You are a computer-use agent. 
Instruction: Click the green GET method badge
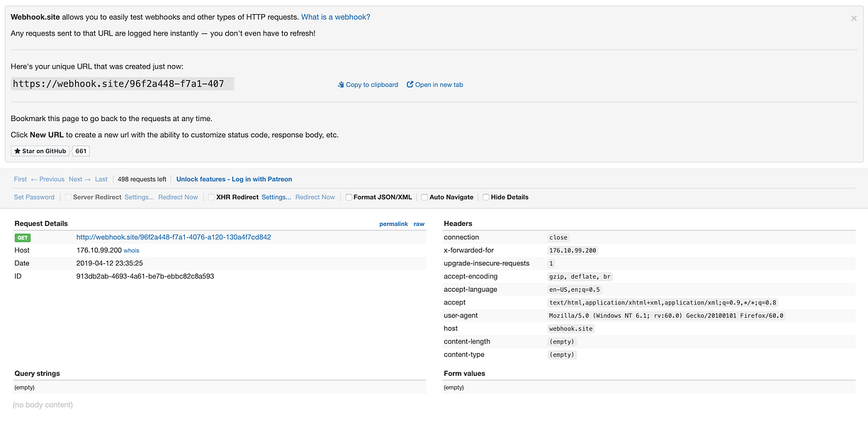point(23,238)
